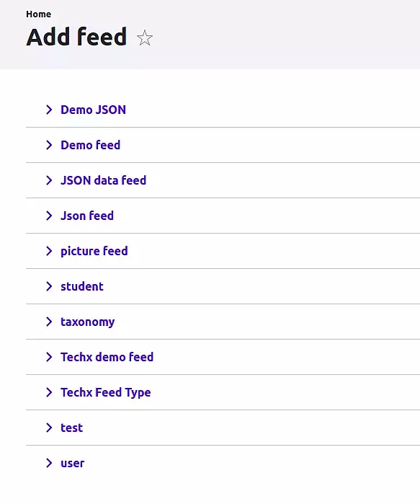Click the chevron beside JSON data feed
This screenshot has height=504, width=420.
(x=49, y=180)
